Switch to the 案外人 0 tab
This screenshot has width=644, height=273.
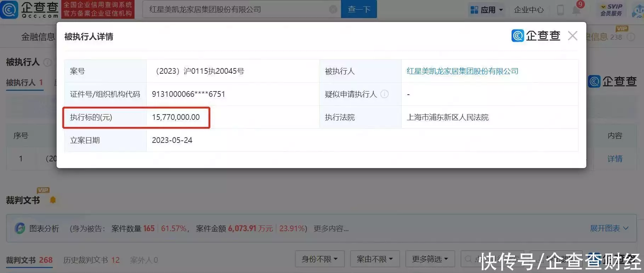pos(144,260)
